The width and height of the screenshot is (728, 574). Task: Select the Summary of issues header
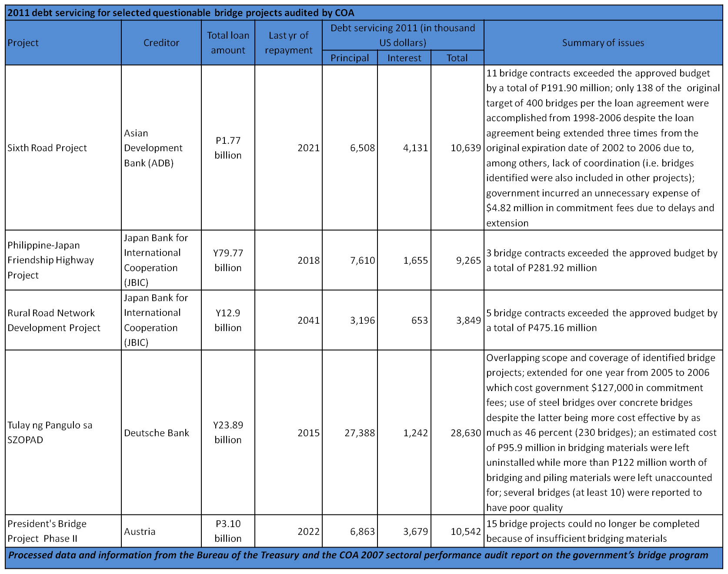coord(603,43)
